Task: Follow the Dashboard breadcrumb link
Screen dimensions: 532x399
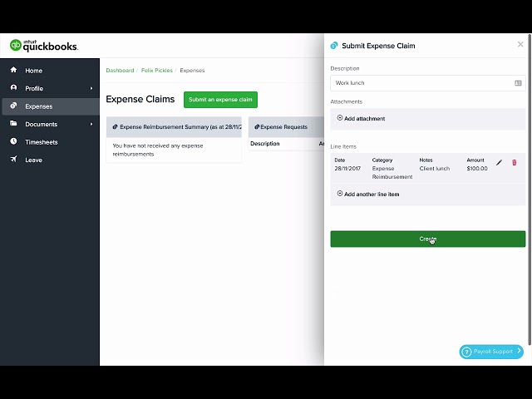Action: (120, 70)
